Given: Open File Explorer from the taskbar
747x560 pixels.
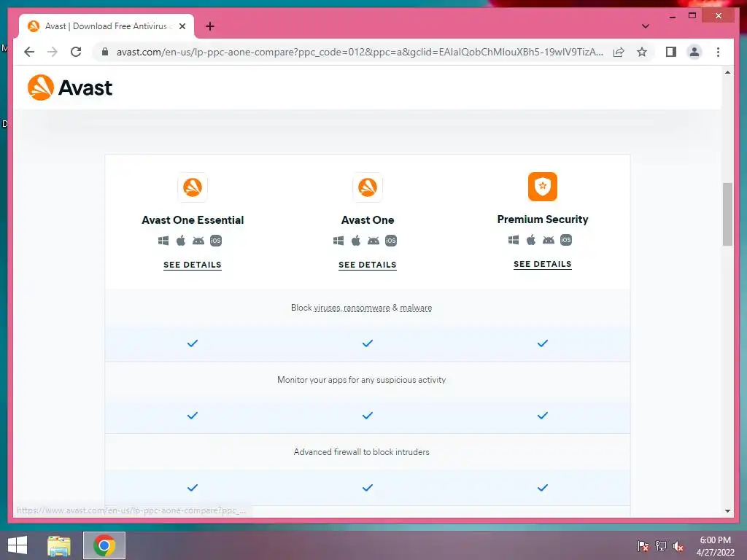Looking at the screenshot, I should 59,545.
